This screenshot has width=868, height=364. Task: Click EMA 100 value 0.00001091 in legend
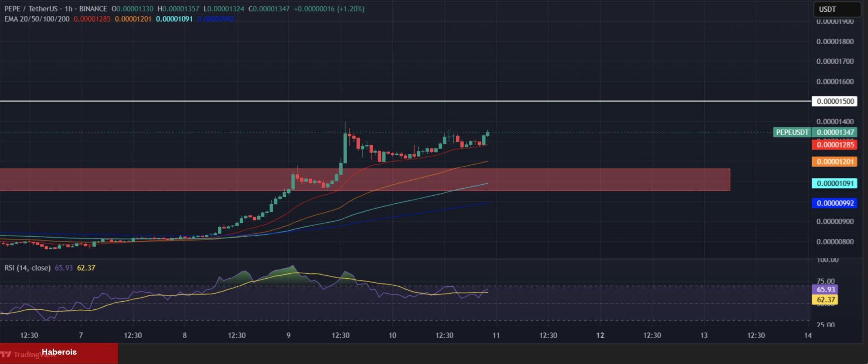click(x=174, y=19)
